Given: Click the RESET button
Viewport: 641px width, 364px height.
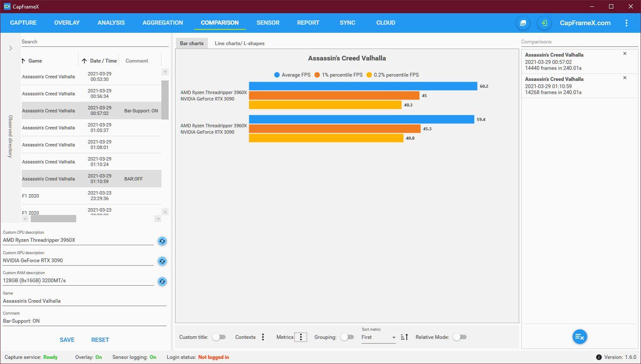Looking at the screenshot, I should [x=100, y=340].
